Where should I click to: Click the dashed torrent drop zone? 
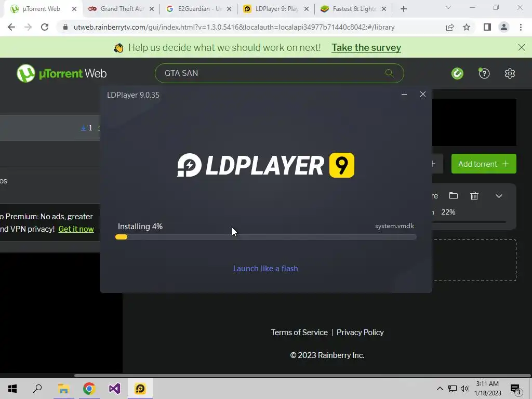(x=474, y=260)
